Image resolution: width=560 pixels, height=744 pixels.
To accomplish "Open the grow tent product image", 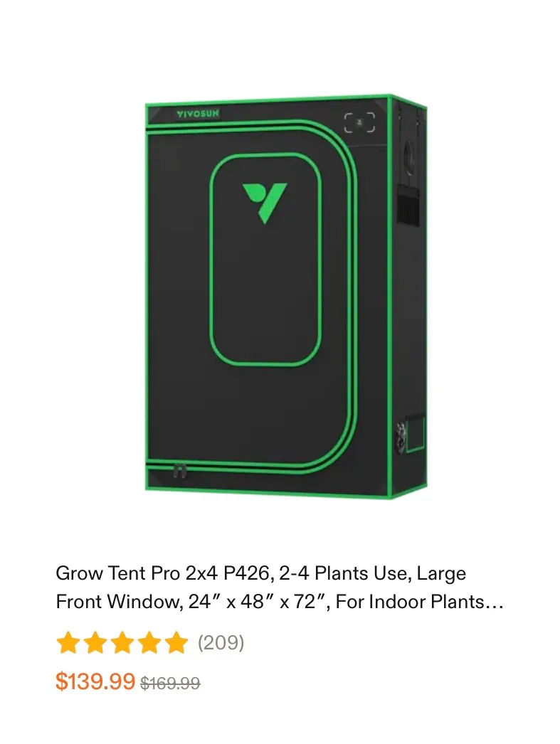I will (286, 297).
